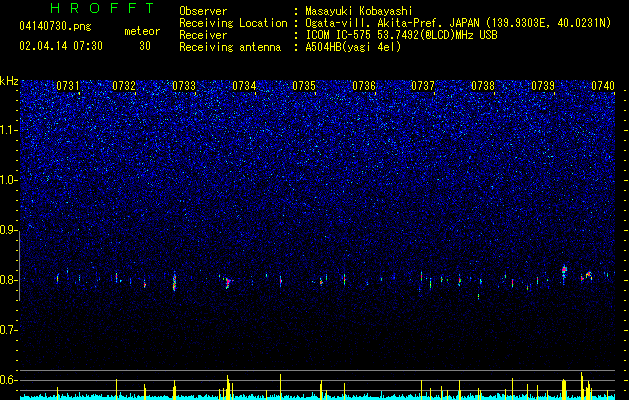
Task: Click the kHz axis unit label
Action: pyautogui.click(x=9, y=81)
